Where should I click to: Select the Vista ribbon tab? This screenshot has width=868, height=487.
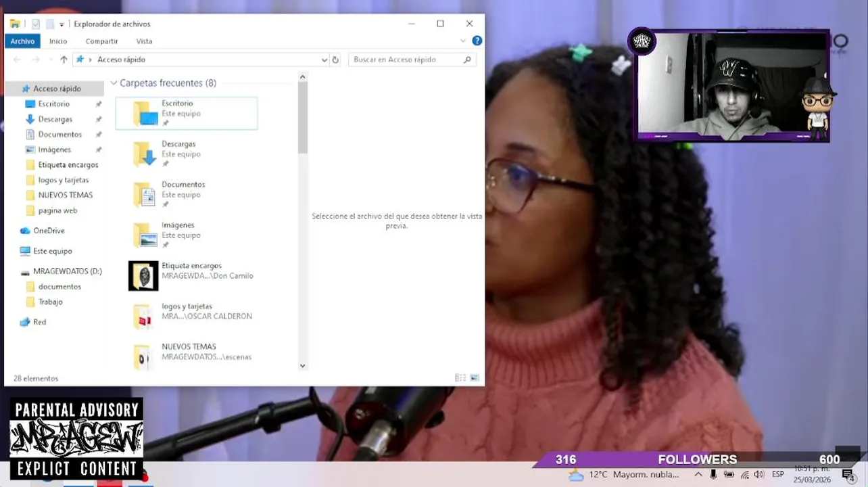[x=144, y=41]
